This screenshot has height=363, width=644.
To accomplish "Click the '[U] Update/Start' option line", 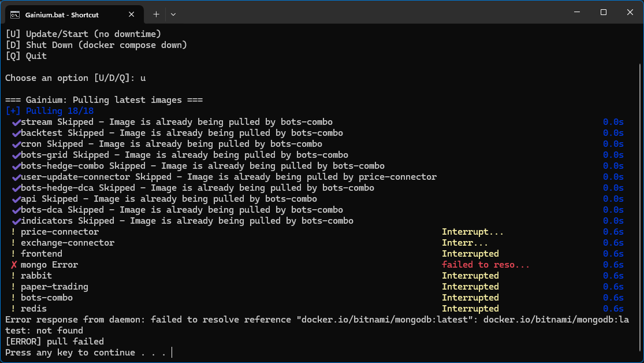I will click(x=83, y=34).
